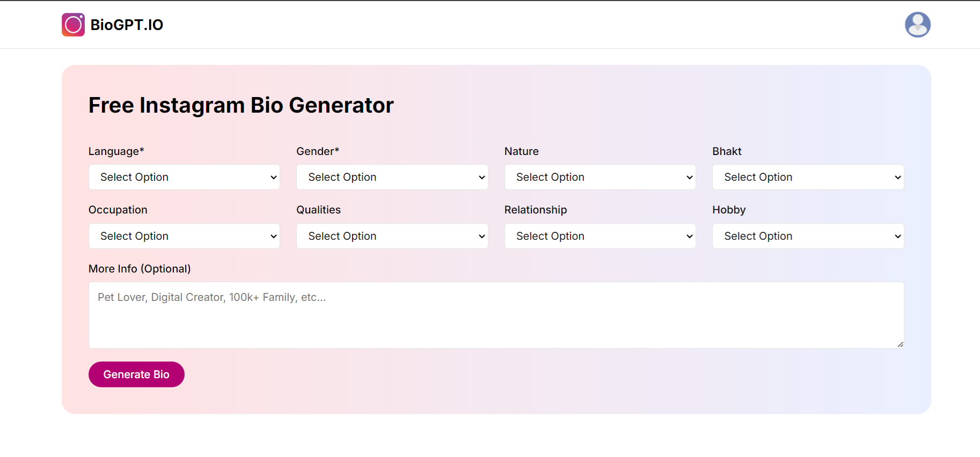Click the Hobby dropdown chevron arrow
This screenshot has width=980, height=457.
click(897, 237)
